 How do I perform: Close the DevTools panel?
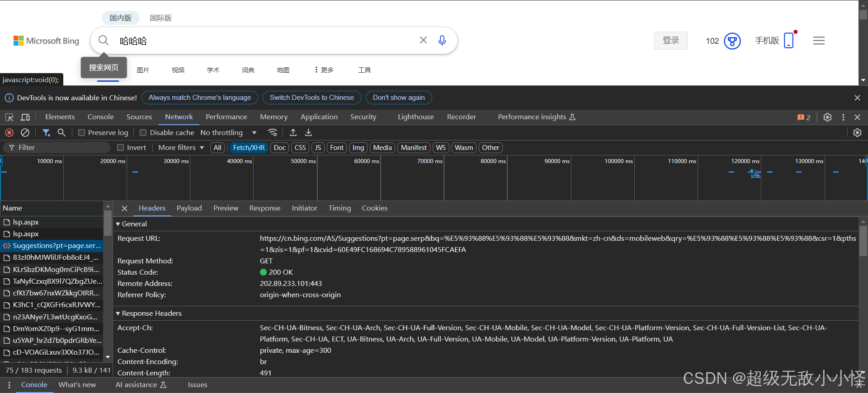(x=857, y=117)
